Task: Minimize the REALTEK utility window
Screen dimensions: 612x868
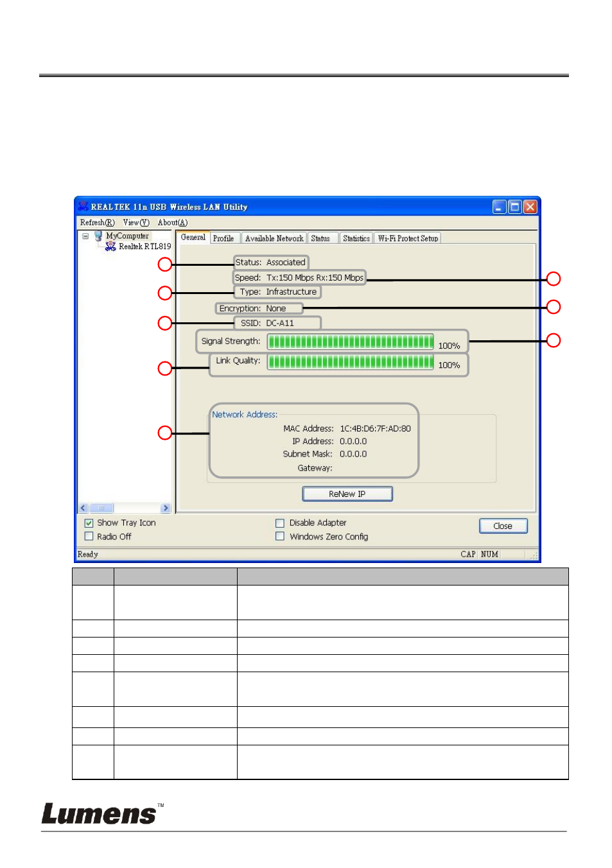Action: [x=500, y=207]
